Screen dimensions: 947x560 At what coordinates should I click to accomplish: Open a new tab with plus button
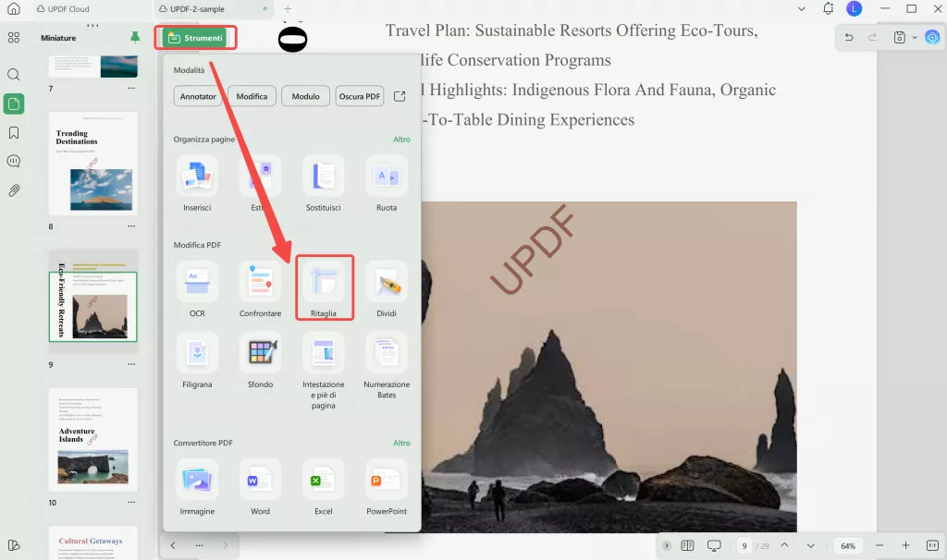[289, 9]
